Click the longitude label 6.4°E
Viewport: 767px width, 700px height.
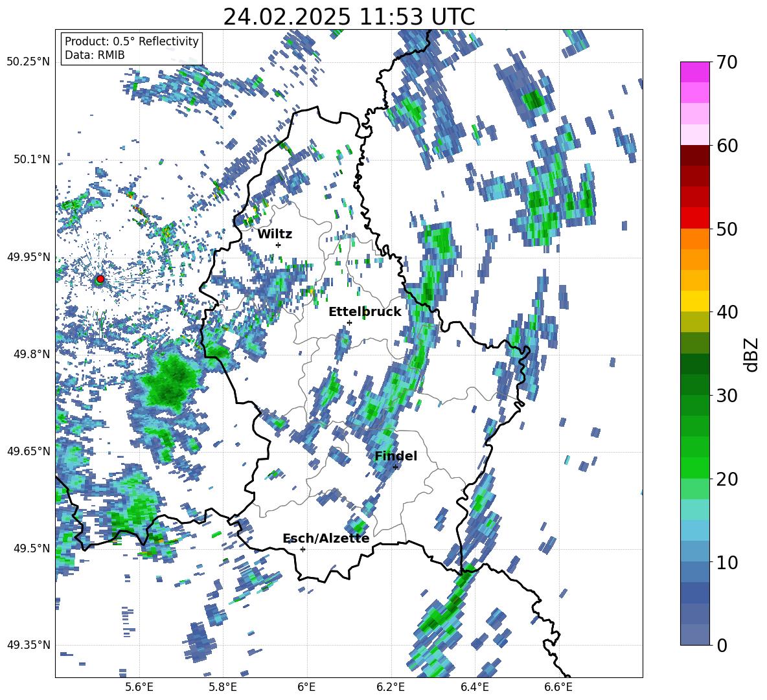click(x=474, y=687)
